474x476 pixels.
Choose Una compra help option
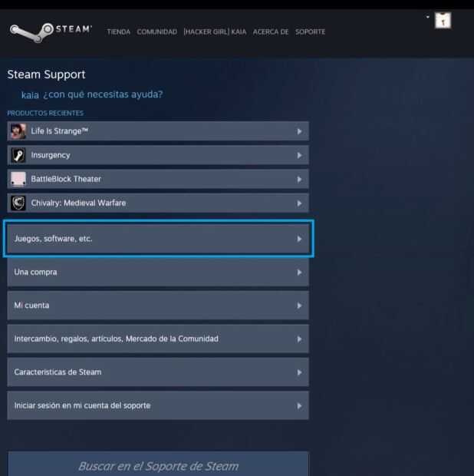tap(158, 272)
